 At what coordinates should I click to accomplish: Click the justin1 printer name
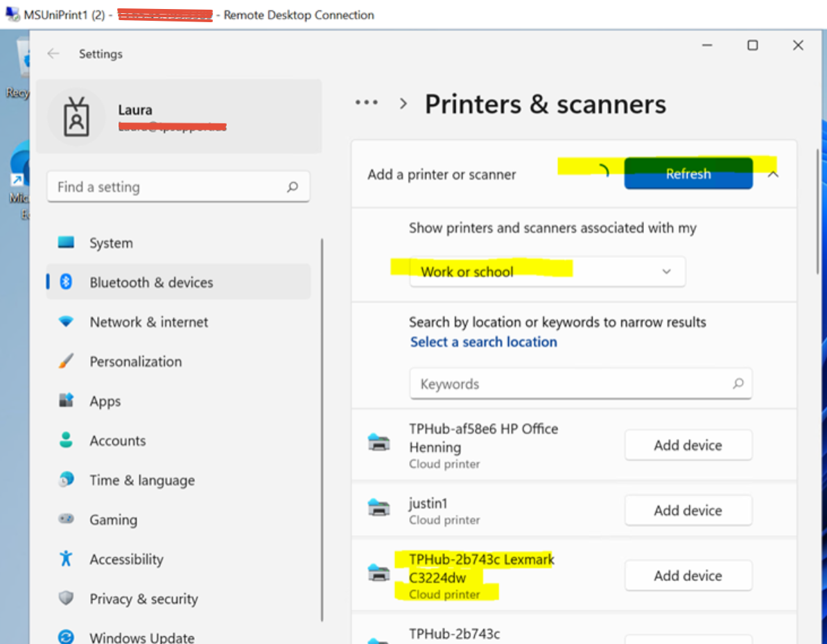(x=428, y=503)
